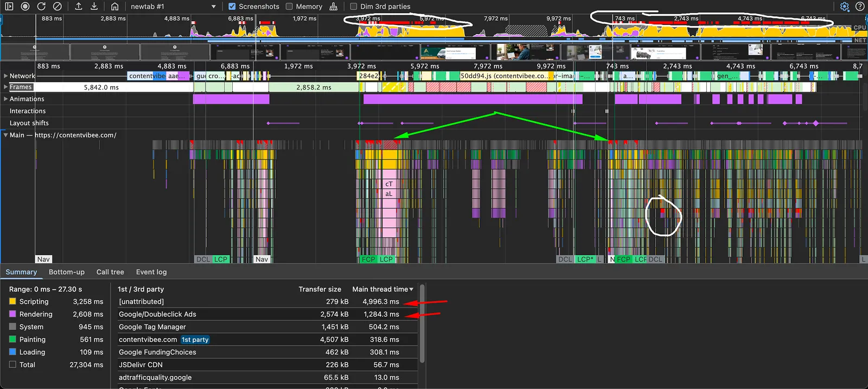Clear the recording with clear icon

[57, 7]
